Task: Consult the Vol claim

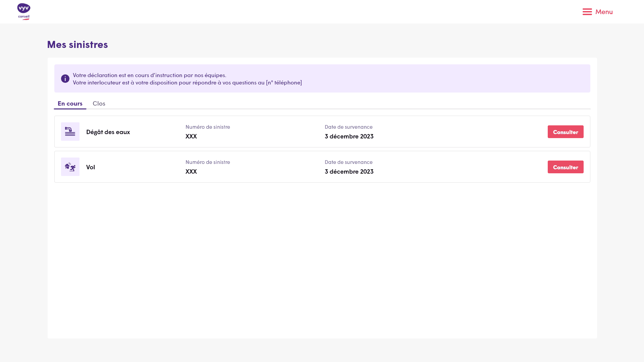Action: (x=565, y=167)
